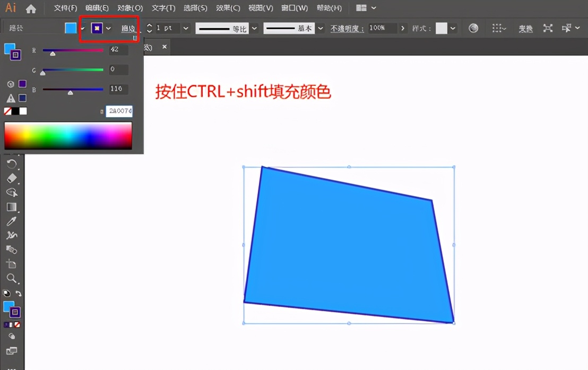
Task: Click the blue fill swatch in control bar
Action: tap(71, 28)
